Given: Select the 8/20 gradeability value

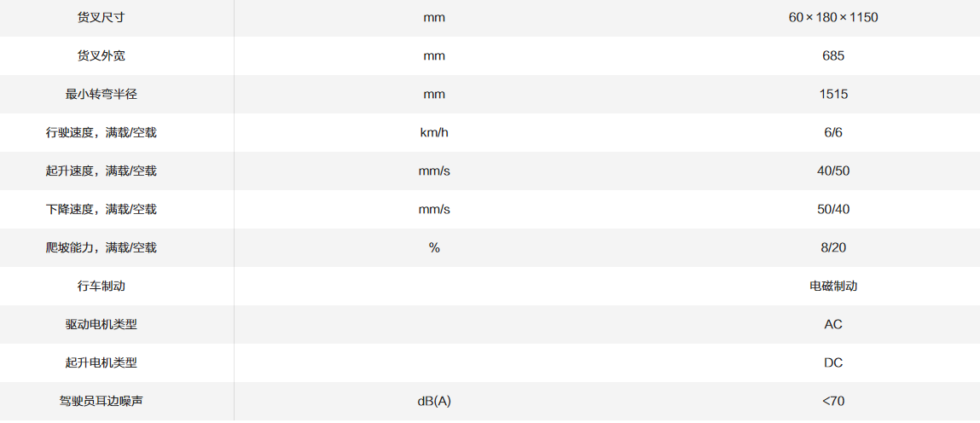Looking at the screenshot, I should pyautogui.click(x=832, y=247).
